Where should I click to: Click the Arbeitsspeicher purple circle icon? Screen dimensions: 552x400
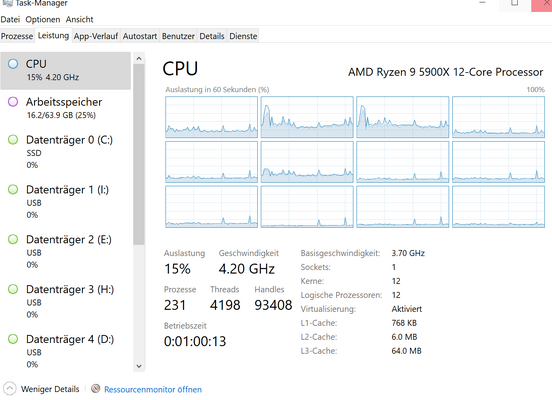point(13,102)
